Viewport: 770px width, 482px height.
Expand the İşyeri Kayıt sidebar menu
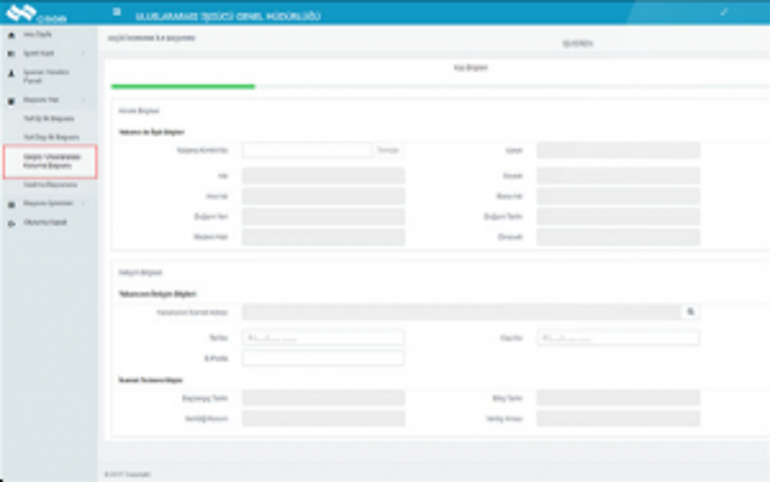[x=82, y=52]
